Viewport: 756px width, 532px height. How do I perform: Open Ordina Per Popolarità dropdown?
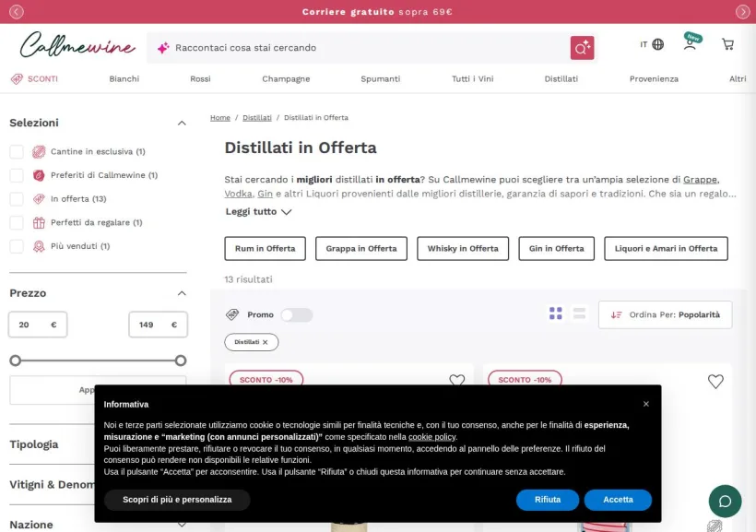pos(665,315)
